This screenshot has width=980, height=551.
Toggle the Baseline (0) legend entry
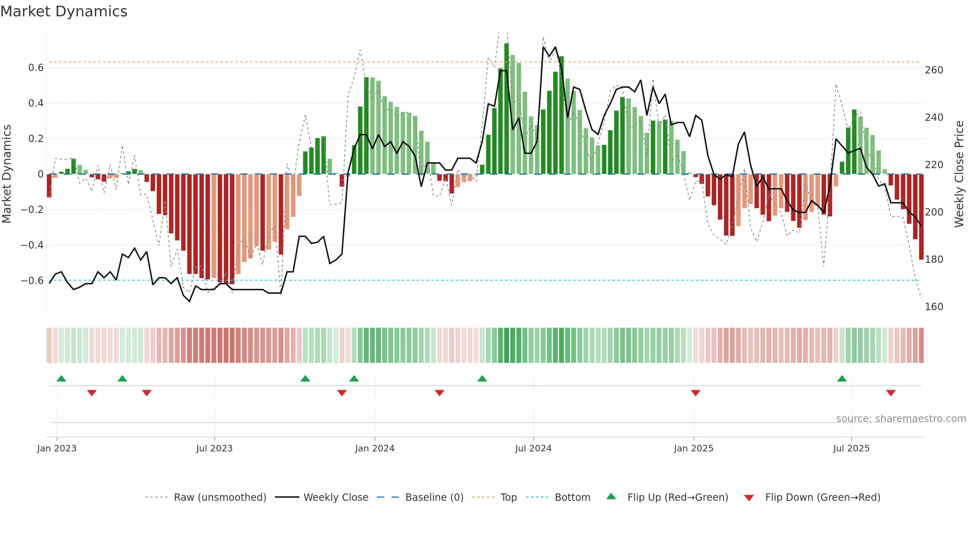[420, 497]
